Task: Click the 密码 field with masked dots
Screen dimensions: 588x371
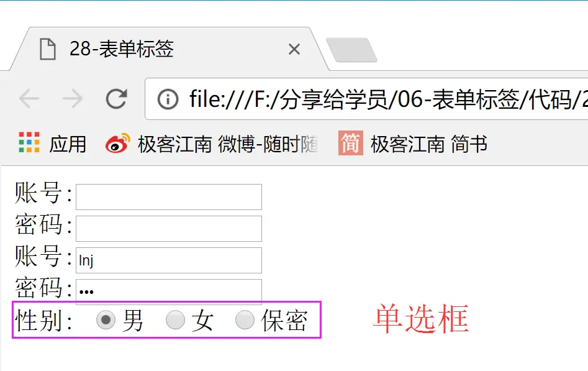Action: (169, 291)
